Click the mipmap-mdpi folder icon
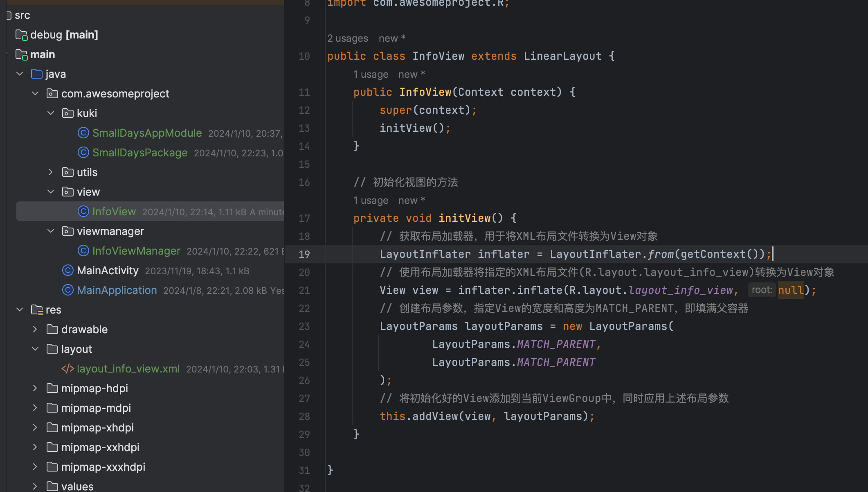This screenshot has width=868, height=492. (52, 408)
